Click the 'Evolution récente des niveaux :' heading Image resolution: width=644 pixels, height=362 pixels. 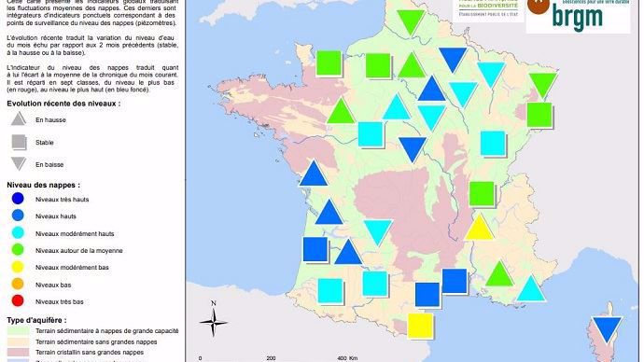pyautogui.click(x=63, y=104)
